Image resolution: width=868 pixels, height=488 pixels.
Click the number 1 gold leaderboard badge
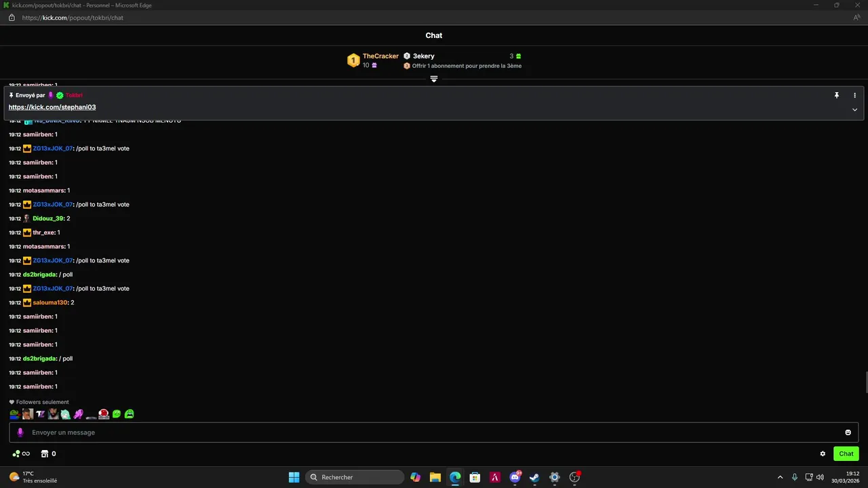point(353,60)
